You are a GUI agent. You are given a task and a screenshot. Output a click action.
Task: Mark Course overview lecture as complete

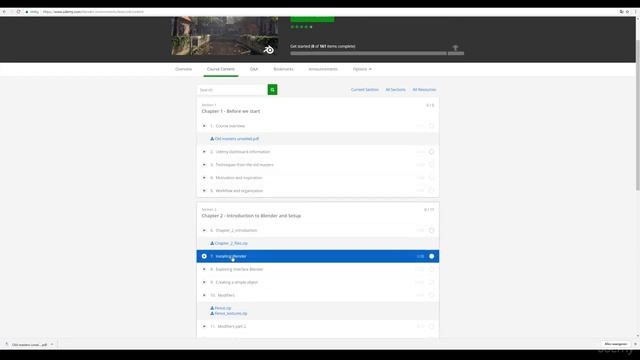pyautogui.click(x=431, y=126)
